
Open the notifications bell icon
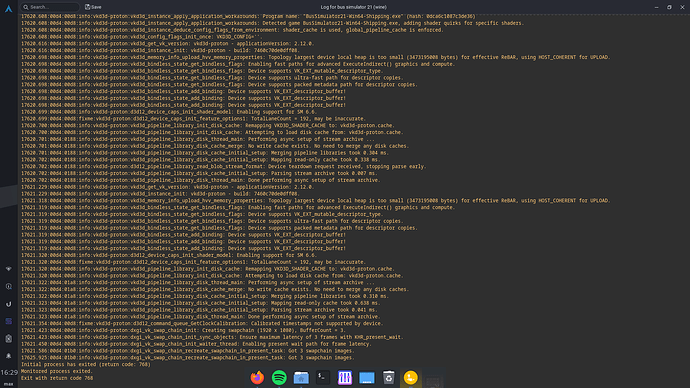point(8,356)
